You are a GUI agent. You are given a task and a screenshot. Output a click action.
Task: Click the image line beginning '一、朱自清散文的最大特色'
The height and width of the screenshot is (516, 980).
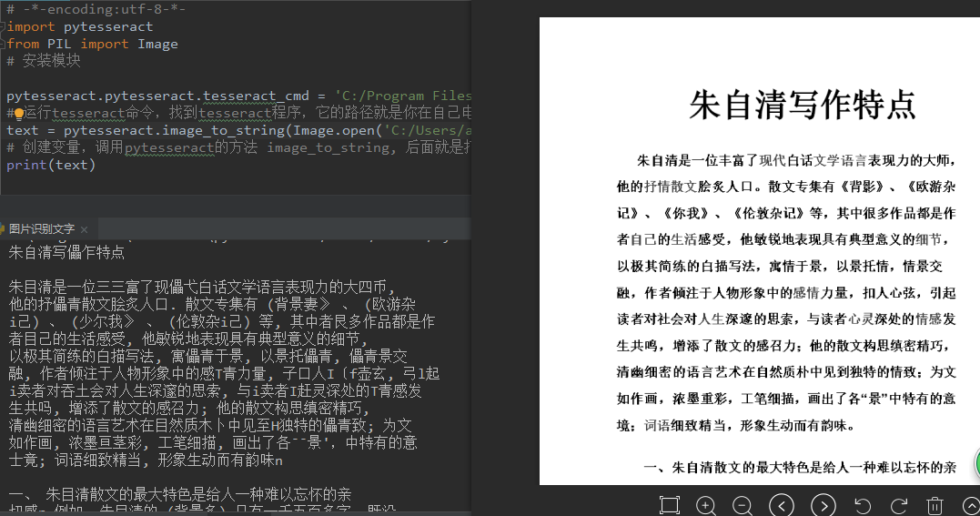tap(800, 467)
